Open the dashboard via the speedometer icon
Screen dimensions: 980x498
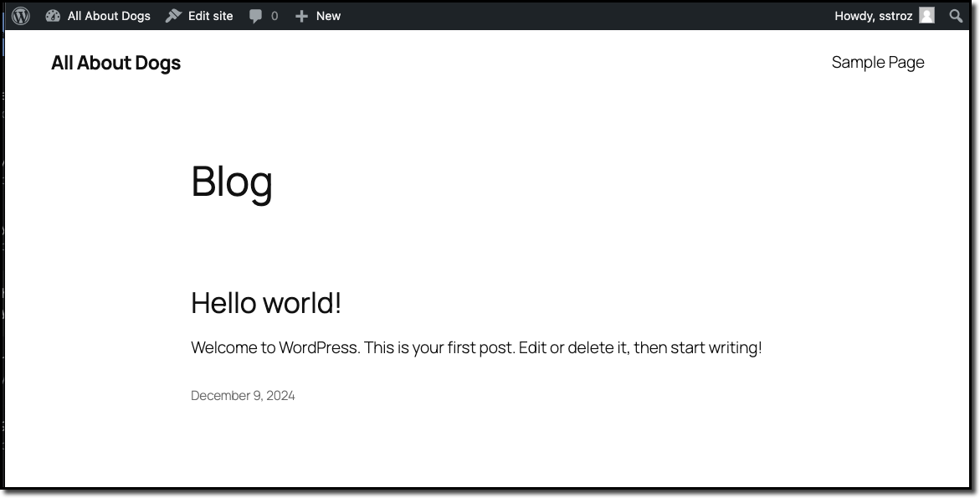click(53, 15)
